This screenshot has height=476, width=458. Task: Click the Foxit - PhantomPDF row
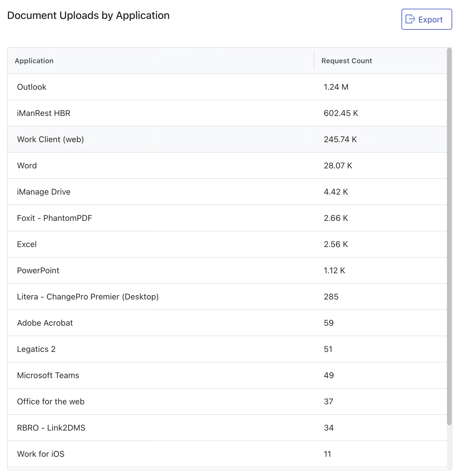tap(227, 218)
